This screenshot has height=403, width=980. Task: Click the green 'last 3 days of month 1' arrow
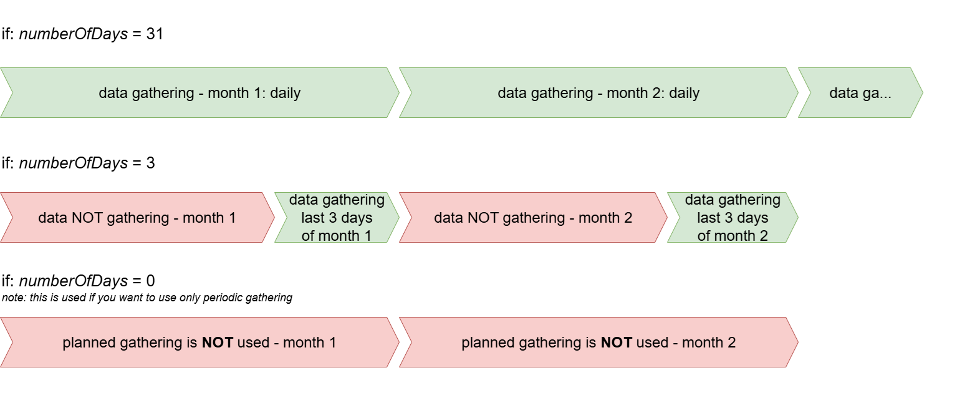coord(337,218)
